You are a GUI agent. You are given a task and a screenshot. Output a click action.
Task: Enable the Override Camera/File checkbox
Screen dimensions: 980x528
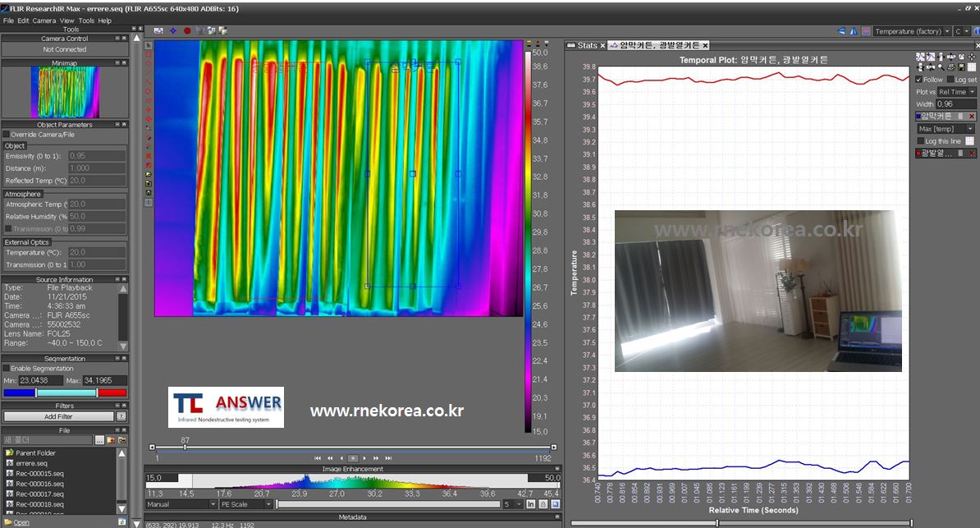7,135
